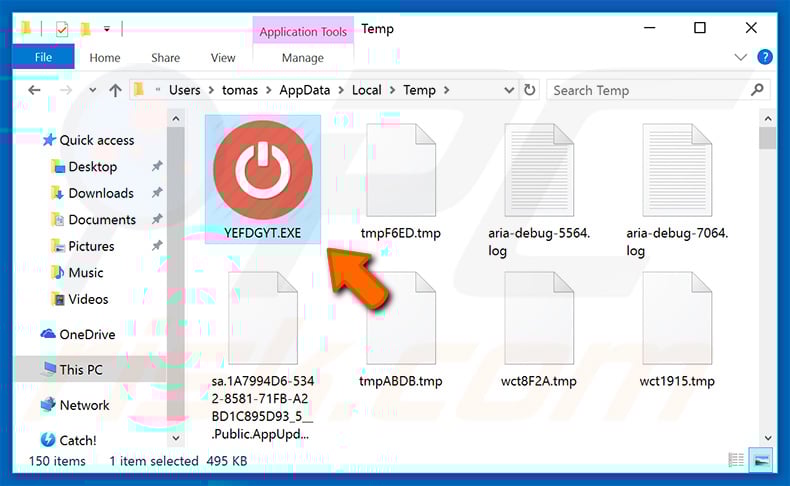Click the pin icon next to Documents
The width and height of the screenshot is (790, 486).
[x=157, y=219]
